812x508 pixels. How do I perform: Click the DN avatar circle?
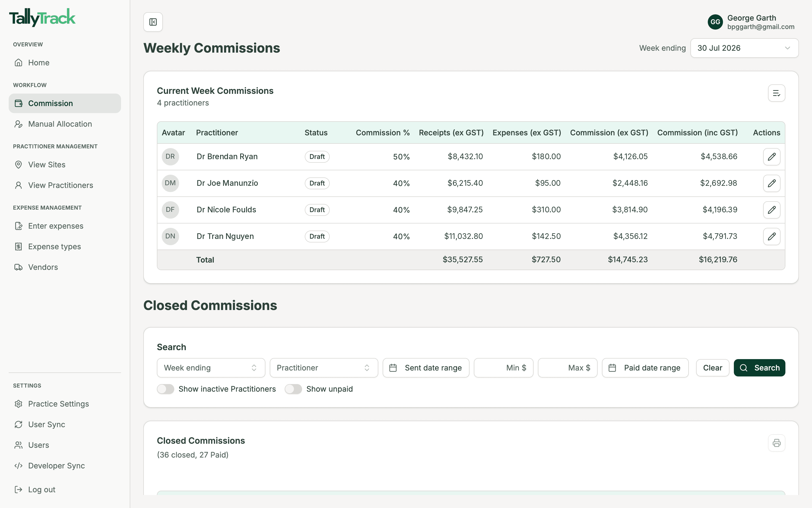[x=170, y=236]
